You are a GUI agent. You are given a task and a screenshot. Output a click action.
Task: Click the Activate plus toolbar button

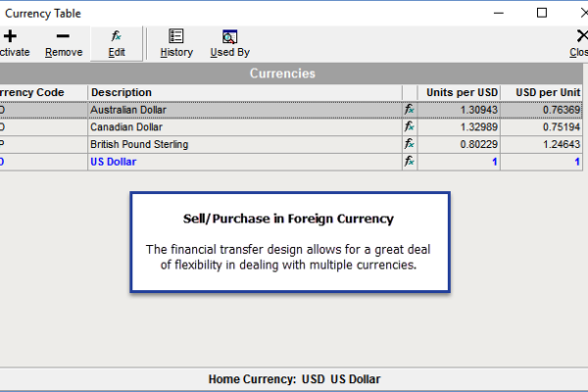pyautogui.click(x=14, y=43)
